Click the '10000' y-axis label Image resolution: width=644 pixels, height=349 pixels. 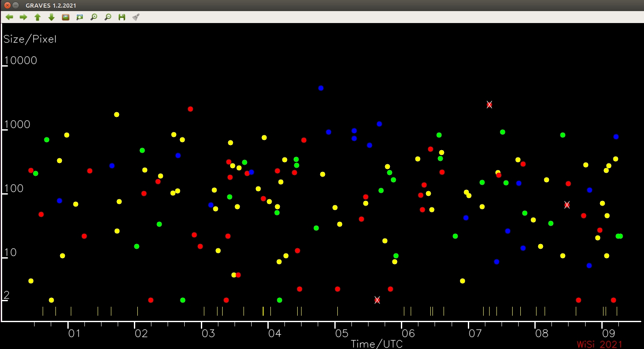click(x=20, y=60)
